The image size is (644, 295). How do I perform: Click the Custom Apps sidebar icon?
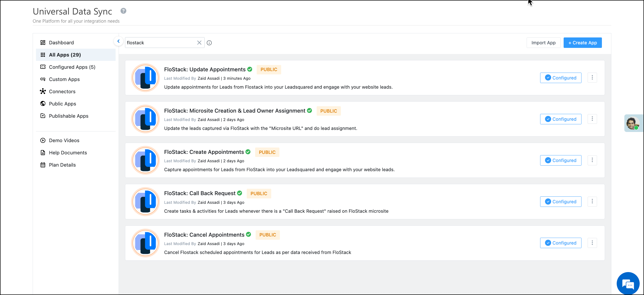43,79
